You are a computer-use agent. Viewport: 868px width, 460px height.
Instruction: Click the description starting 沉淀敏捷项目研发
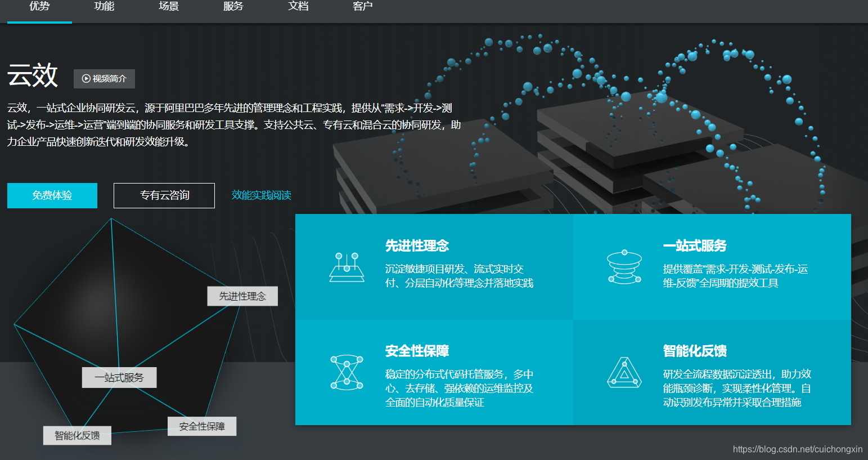(x=459, y=276)
